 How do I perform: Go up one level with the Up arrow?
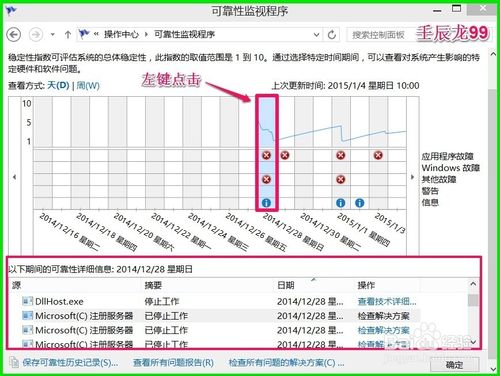pos(68,34)
